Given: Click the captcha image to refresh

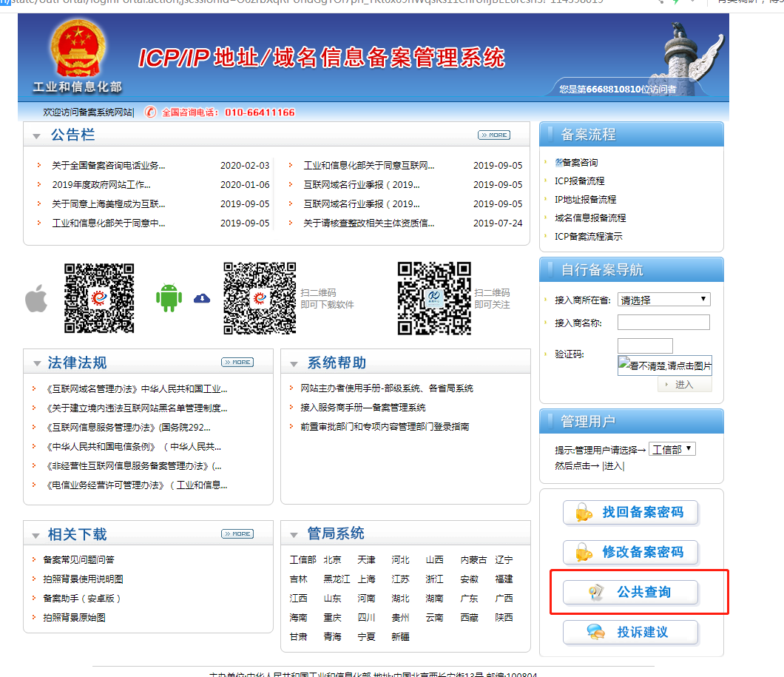Looking at the screenshot, I should click(664, 366).
